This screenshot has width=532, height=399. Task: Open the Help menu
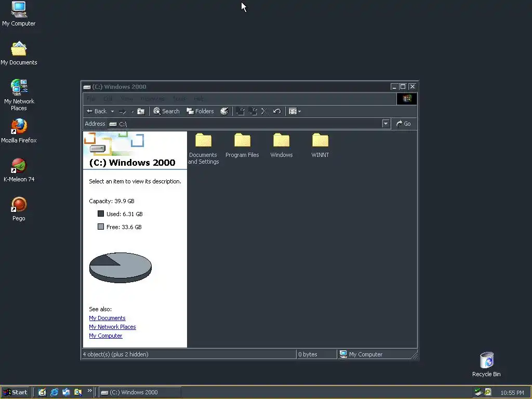[198, 99]
